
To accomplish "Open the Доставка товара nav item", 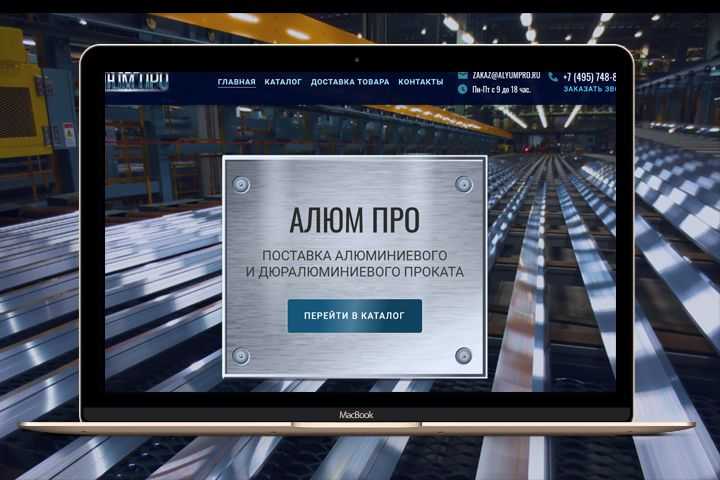I will [350, 82].
